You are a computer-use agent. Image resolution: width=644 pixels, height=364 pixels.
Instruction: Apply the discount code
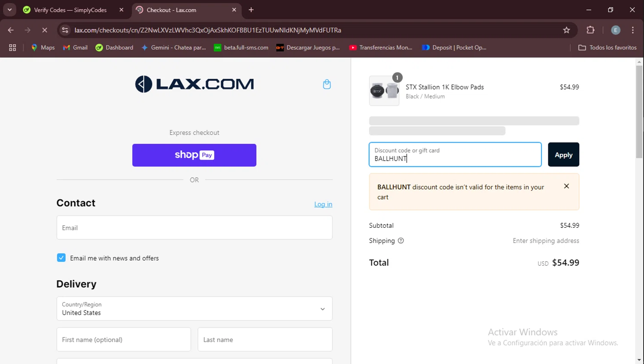(563, 155)
